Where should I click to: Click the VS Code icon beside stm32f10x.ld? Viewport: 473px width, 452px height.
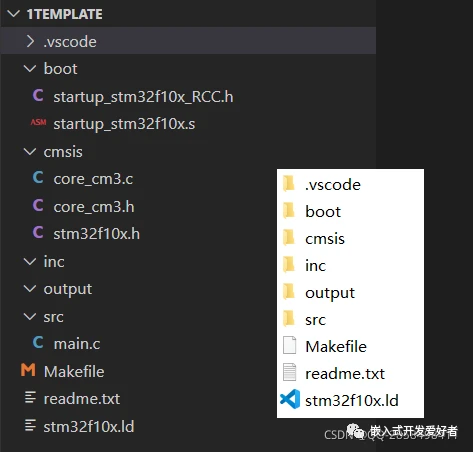coord(290,399)
